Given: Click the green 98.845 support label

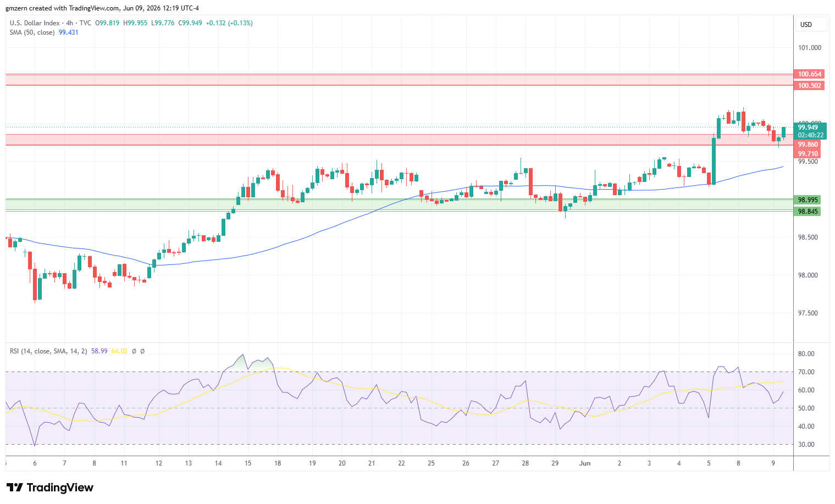Looking at the screenshot, I should [808, 212].
